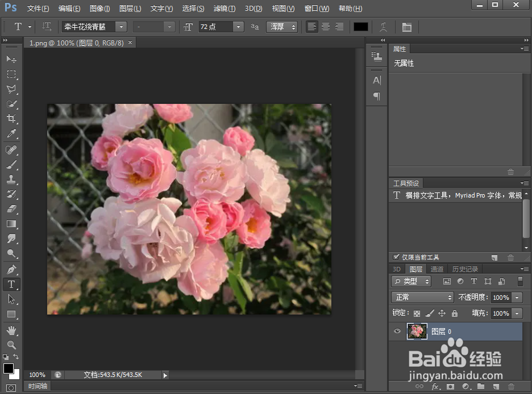
Task: Select the Crop tool
Action: pyautogui.click(x=11, y=119)
